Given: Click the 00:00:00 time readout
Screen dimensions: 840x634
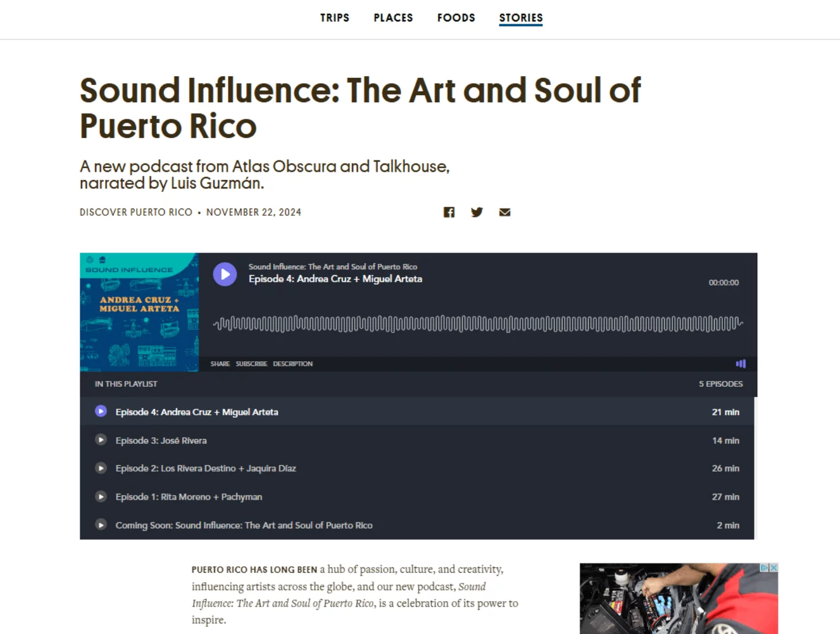Looking at the screenshot, I should pos(723,283).
